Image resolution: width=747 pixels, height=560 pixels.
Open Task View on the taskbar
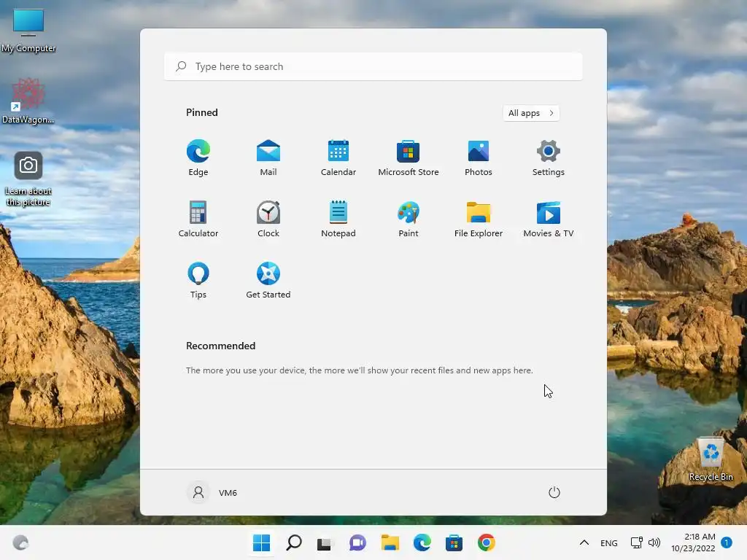pyautogui.click(x=325, y=542)
